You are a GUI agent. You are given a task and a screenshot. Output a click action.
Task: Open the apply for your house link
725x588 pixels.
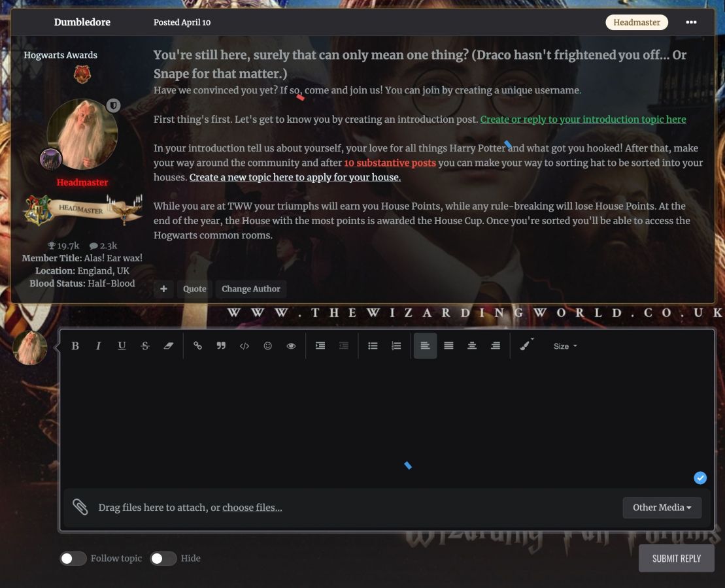click(295, 177)
